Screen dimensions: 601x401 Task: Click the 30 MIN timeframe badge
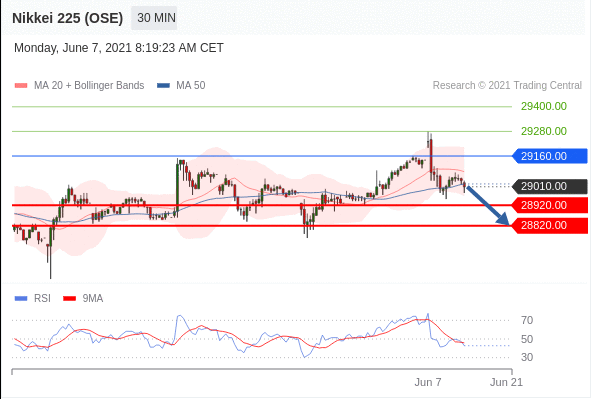tap(154, 18)
